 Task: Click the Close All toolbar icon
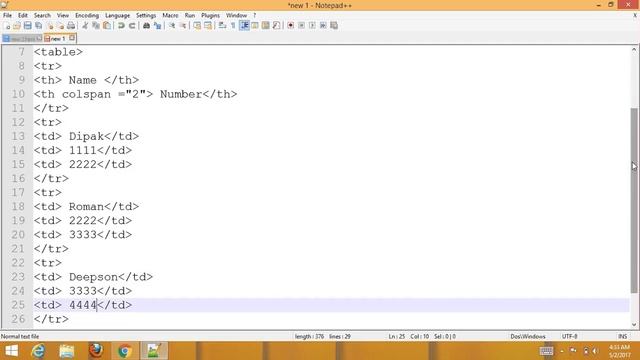click(60, 26)
